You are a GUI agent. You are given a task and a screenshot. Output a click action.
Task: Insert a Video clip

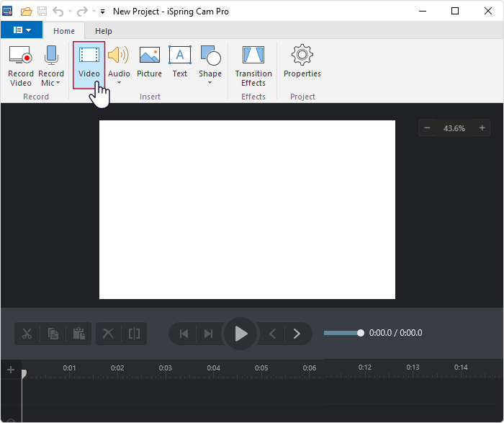(x=89, y=66)
